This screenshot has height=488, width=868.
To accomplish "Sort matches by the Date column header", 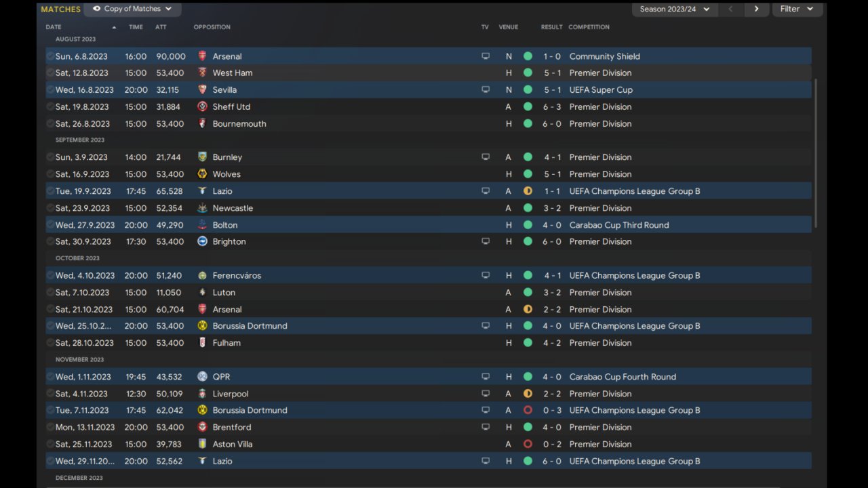I will click(54, 27).
